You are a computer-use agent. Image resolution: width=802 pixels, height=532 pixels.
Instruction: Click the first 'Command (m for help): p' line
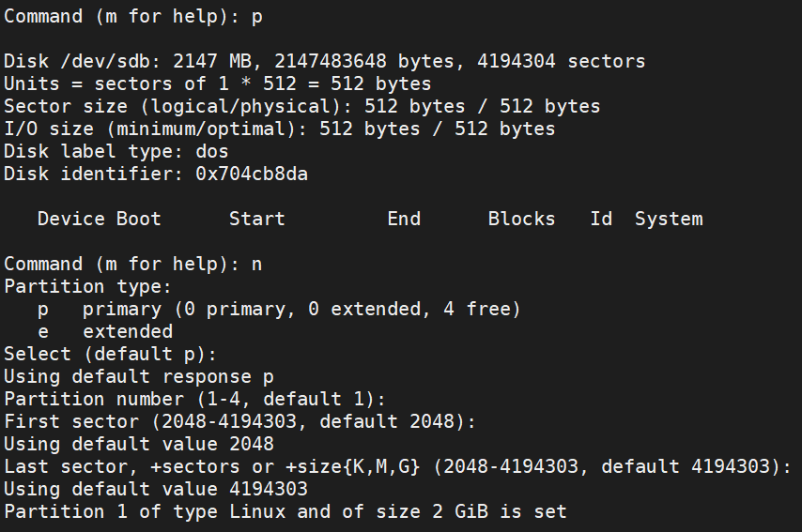133,17
